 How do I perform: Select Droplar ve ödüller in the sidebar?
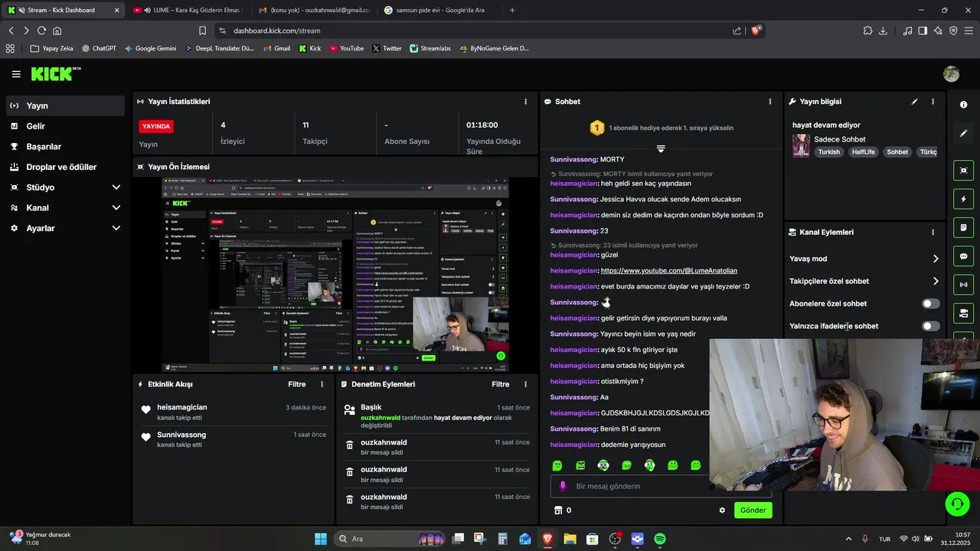[x=65, y=167]
